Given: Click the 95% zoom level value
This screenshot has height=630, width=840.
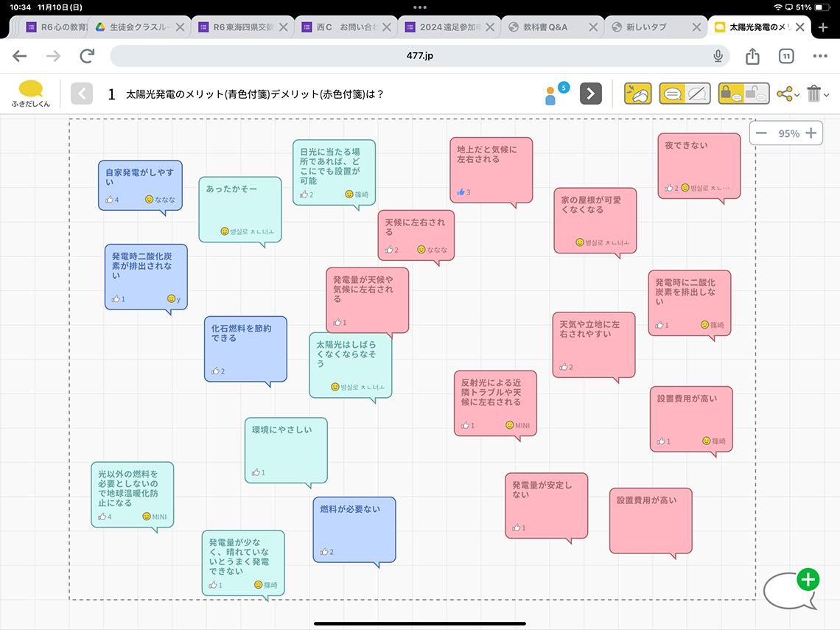Looking at the screenshot, I should [788, 134].
